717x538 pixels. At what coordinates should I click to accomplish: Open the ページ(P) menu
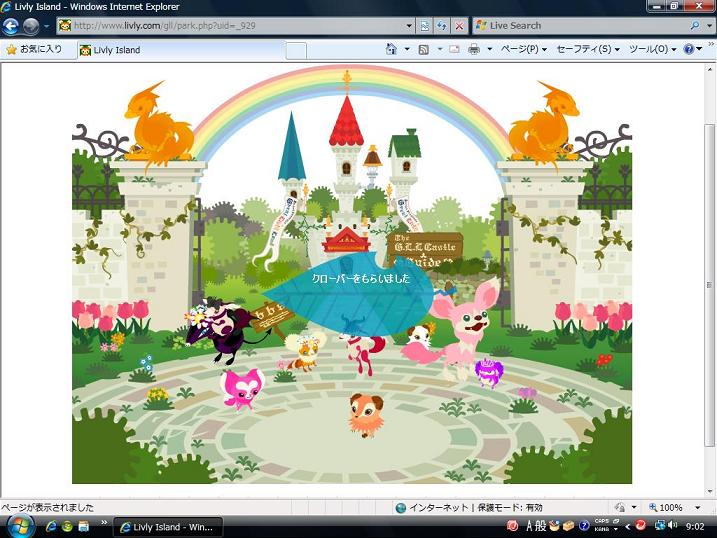tap(524, 49)
